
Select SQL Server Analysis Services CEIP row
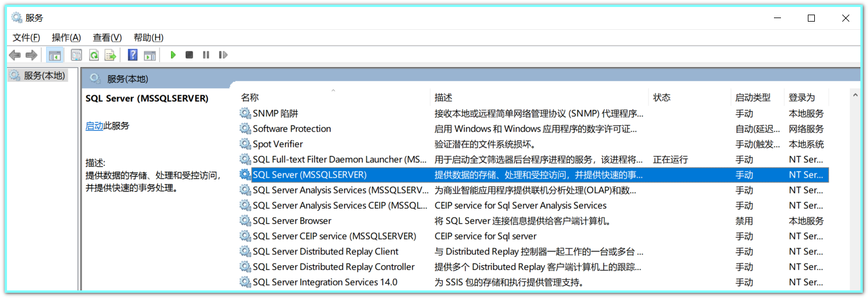(x=340, y=206)
